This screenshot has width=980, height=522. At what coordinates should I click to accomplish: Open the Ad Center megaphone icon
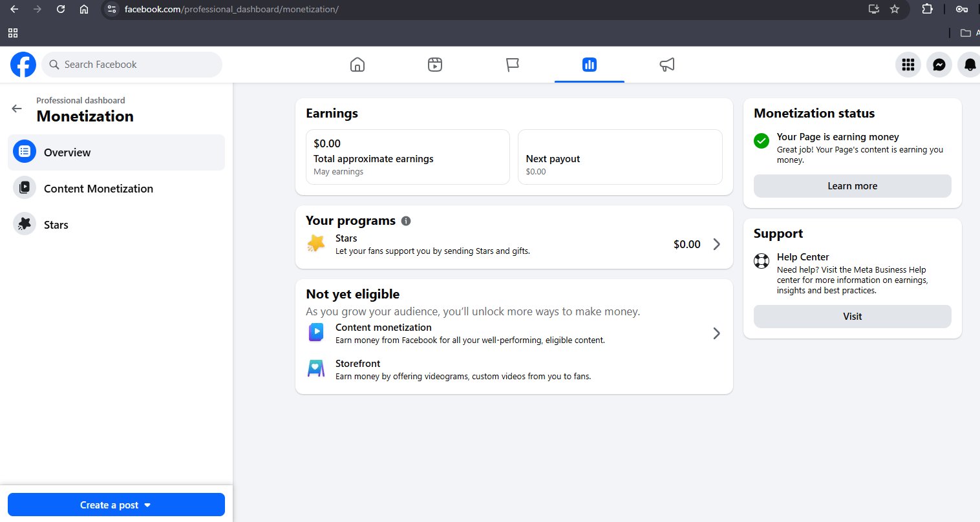[x=667, y=65]
